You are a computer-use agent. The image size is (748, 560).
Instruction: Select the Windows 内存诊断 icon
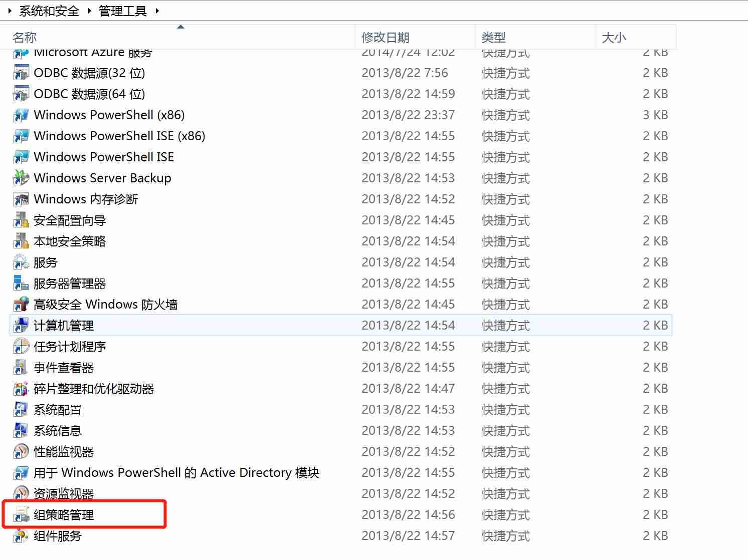coord(21,199)
